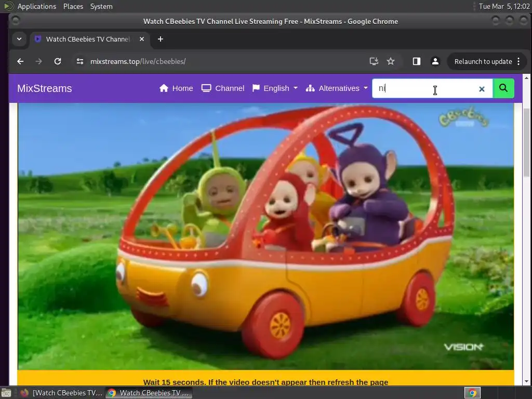
Task: Open Chrome side panel icon
Action: [x=416, y=61]
